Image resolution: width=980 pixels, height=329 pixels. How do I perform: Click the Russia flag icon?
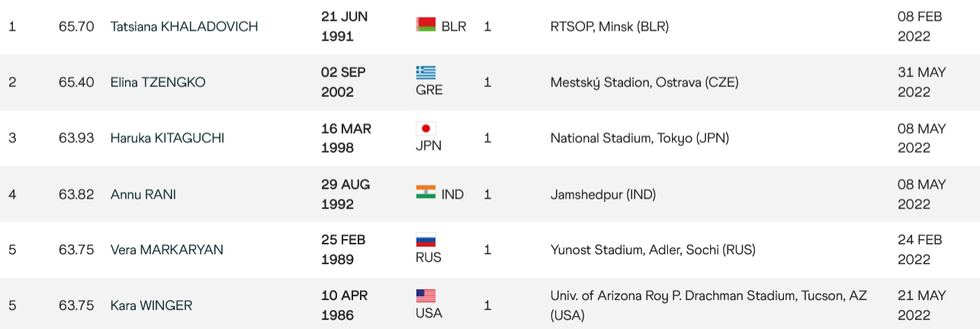426,239
